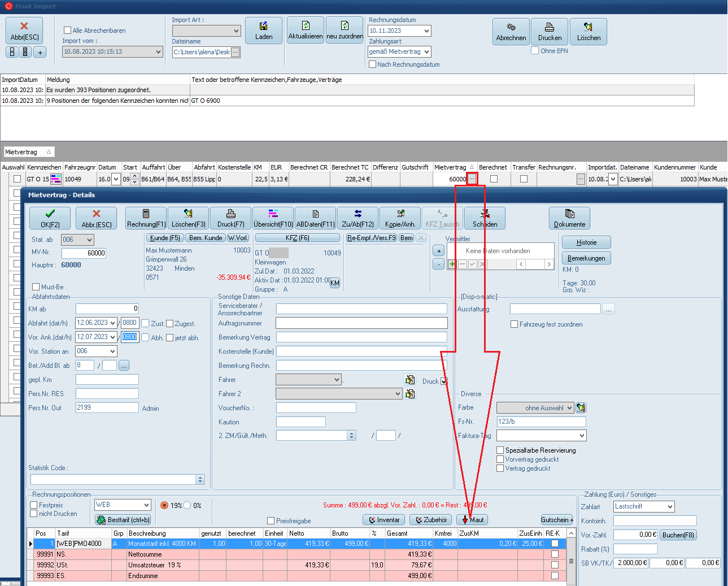The height and width of the screenshot is (586, 728).
Task: Select the 19% tax radio button
Action: click(164, 505)
